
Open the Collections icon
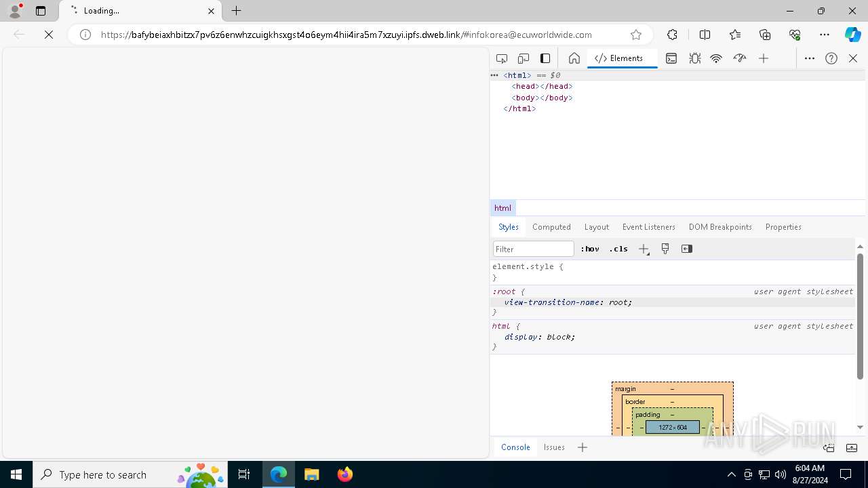pyautogui.click(x=765, y=35)
